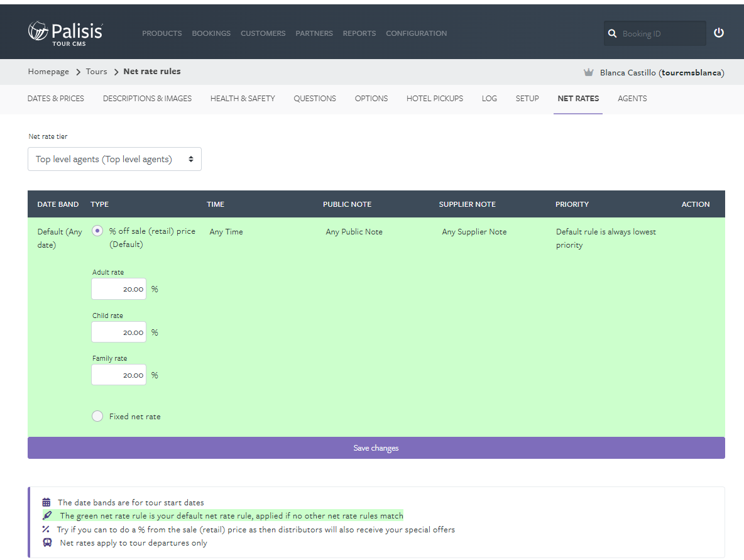Screen dimensions: 744x560
Task: Click the Type column header
Action: pyautogui.click(x=100, y=204)
